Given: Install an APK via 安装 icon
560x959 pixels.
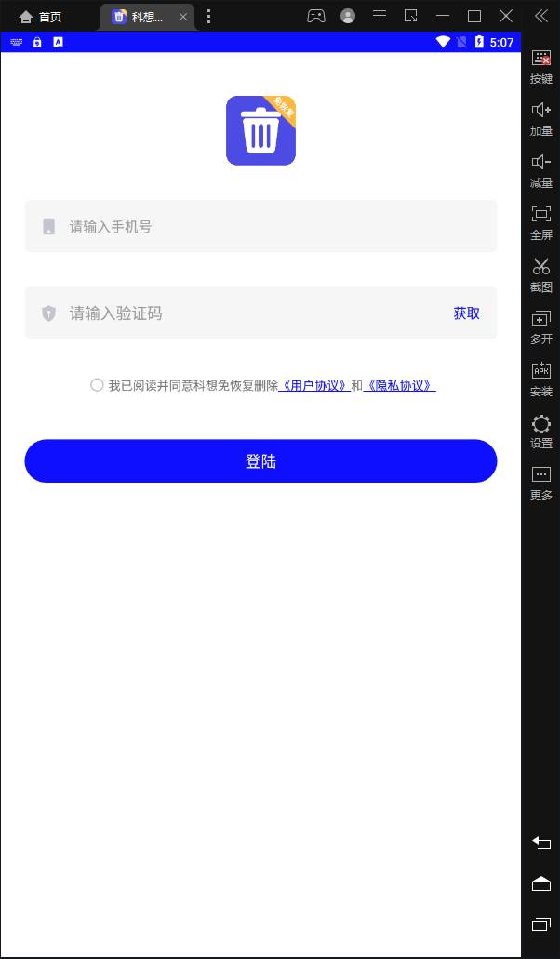Looking at the screenshot, I should pyautogui.click(x=541, y=380).
